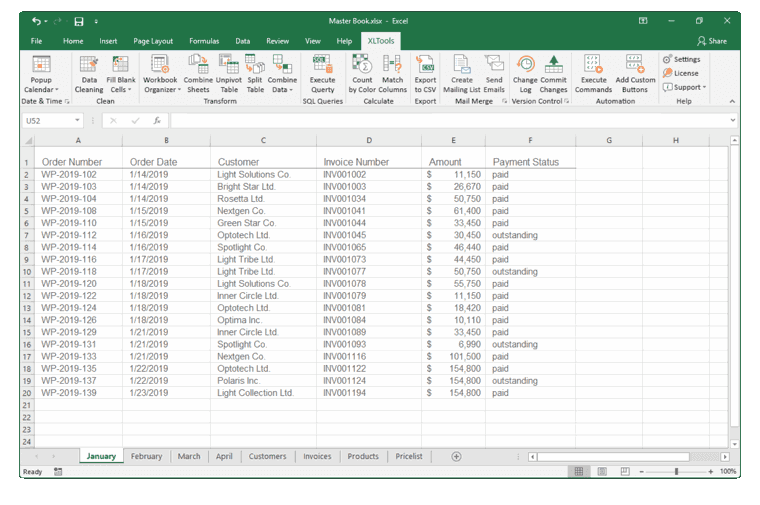
Task: Open Execute Commands automation
Action: (593, 74)
